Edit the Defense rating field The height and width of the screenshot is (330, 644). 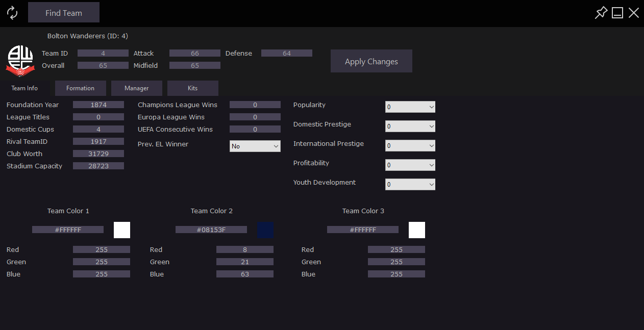tap(287, 53)
